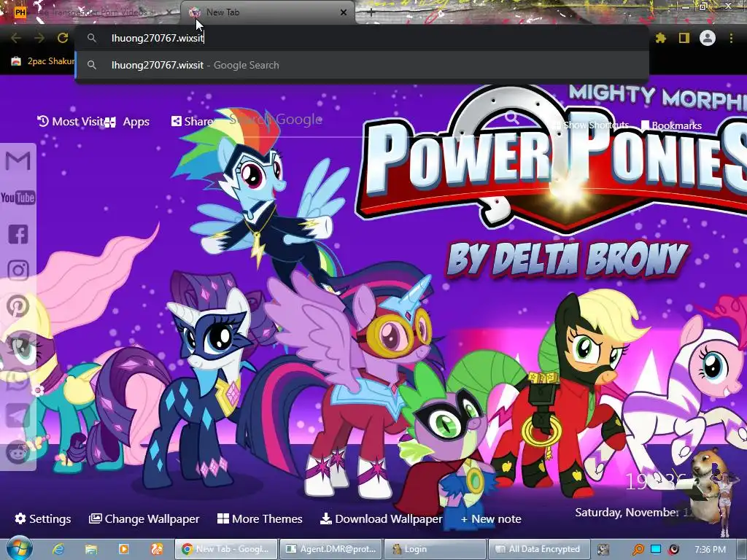Open the Windows Start button
Image resolution: width=747 pixels, height=560 pixels.
point(19,548)
